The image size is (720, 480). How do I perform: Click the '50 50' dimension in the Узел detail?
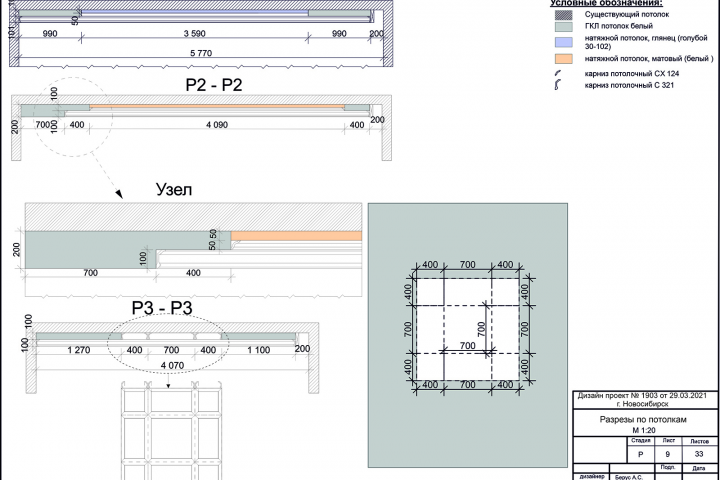213,239
